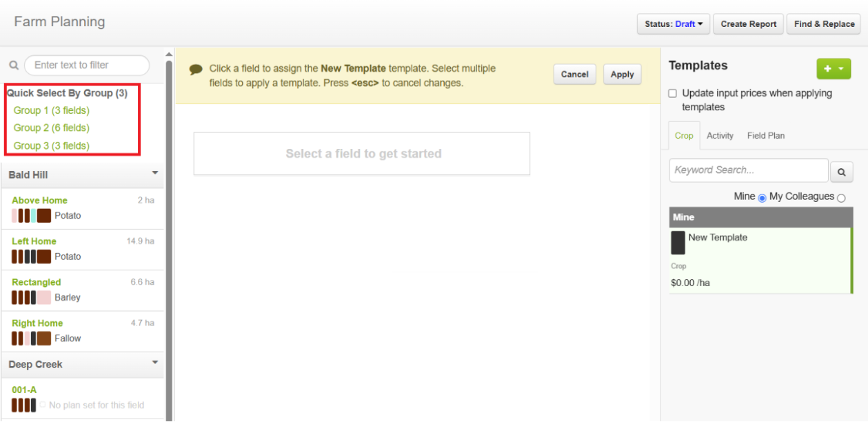Click the magnifier icon beside the filter box

click(x=13, y=66)
